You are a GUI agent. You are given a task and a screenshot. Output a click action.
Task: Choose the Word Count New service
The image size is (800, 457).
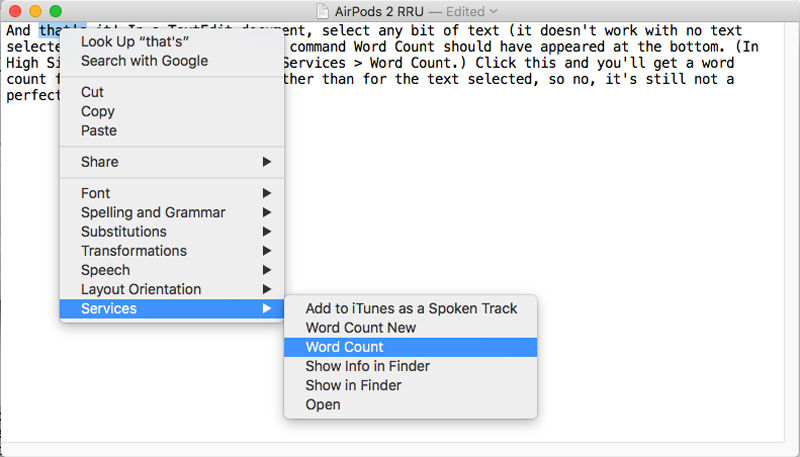pyautogui.click(x=360, y=327)
